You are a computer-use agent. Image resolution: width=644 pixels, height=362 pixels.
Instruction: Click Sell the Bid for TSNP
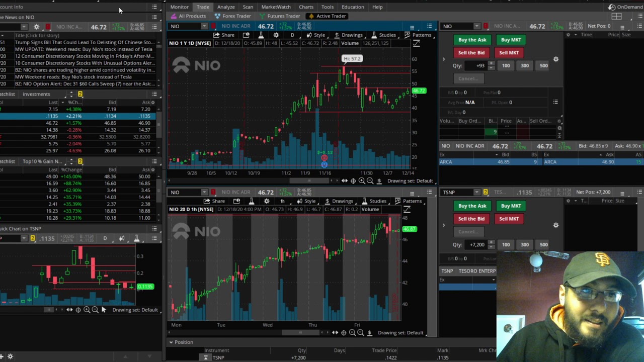click(471, 219)
